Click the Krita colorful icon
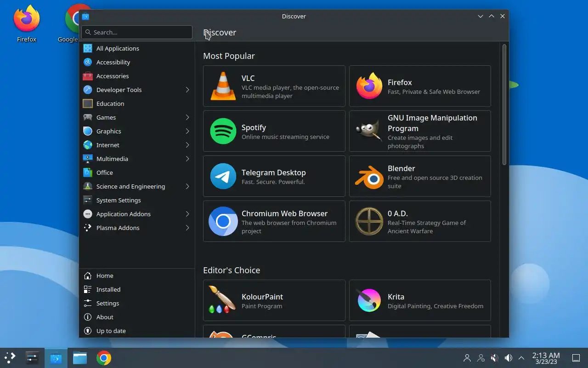The image size is (588, 368). point(369,300)
